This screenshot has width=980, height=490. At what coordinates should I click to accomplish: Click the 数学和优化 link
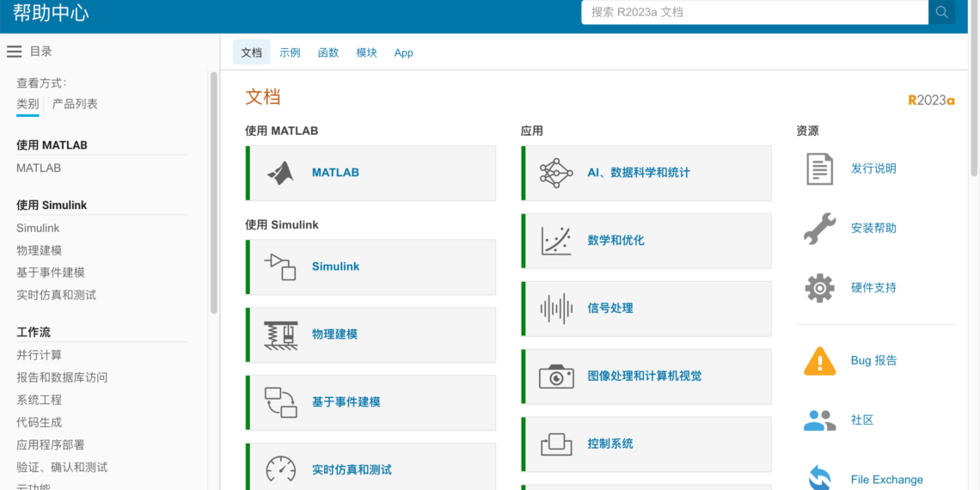coord(616,241)
